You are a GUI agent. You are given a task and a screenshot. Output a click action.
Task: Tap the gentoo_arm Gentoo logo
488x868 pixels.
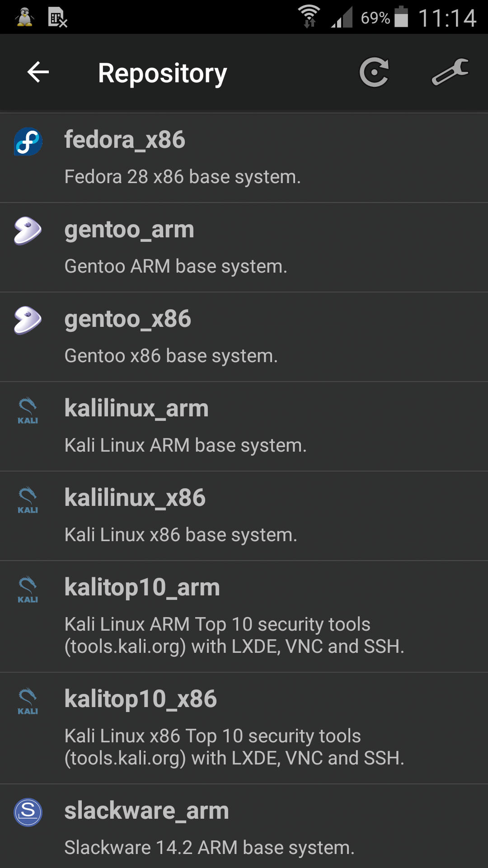tap(28, 231)
